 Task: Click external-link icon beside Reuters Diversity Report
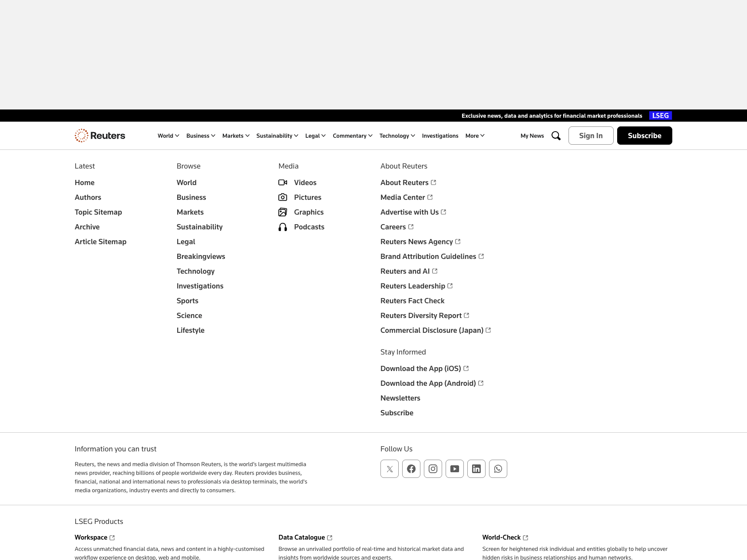(x=466, y=315)
